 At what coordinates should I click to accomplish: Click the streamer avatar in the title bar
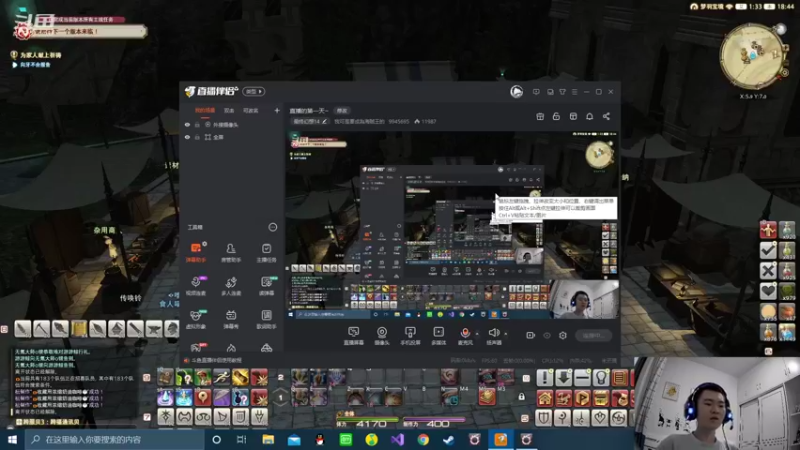tap(516, 91)
